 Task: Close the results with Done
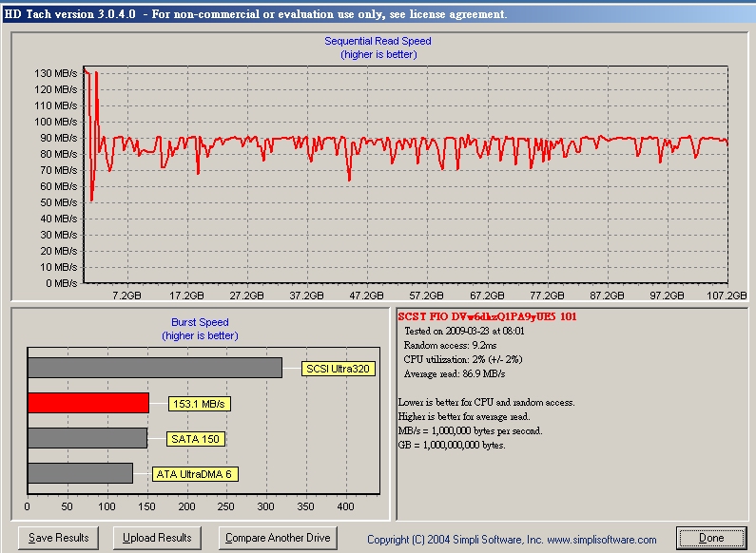711,538
